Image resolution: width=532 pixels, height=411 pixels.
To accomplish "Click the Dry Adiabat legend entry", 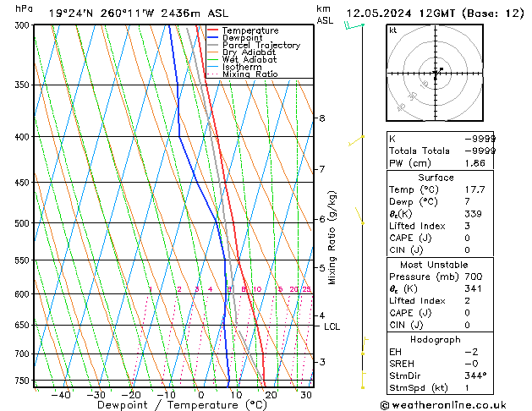I will pyautogui.click(x=241, y=52).
